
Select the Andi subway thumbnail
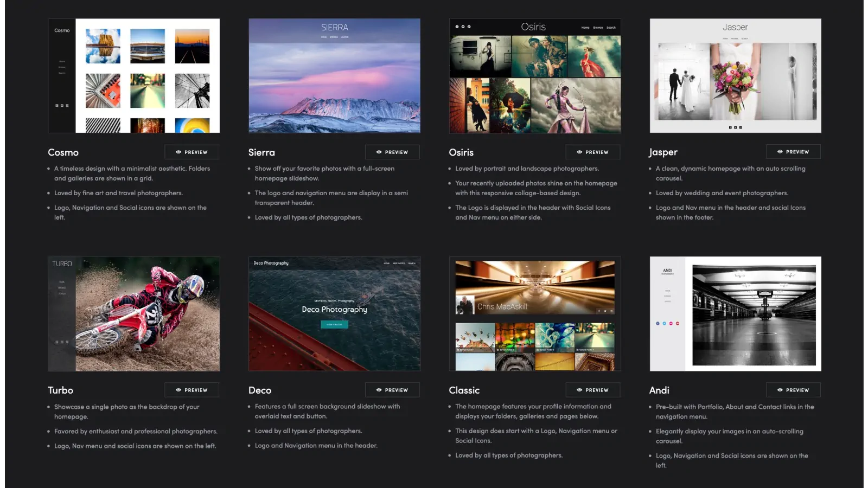click(735, 314)
